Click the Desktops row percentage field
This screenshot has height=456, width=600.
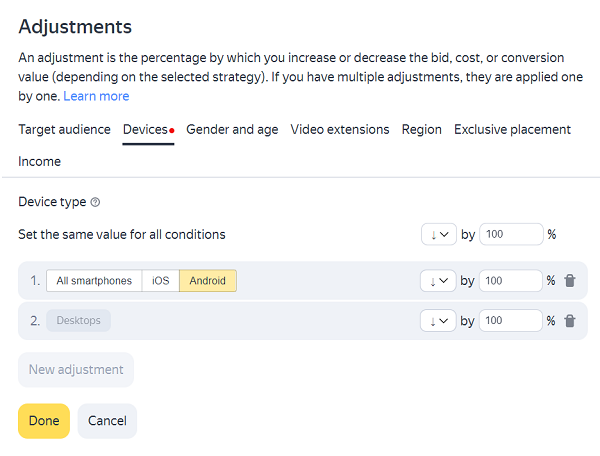[510, 321]
